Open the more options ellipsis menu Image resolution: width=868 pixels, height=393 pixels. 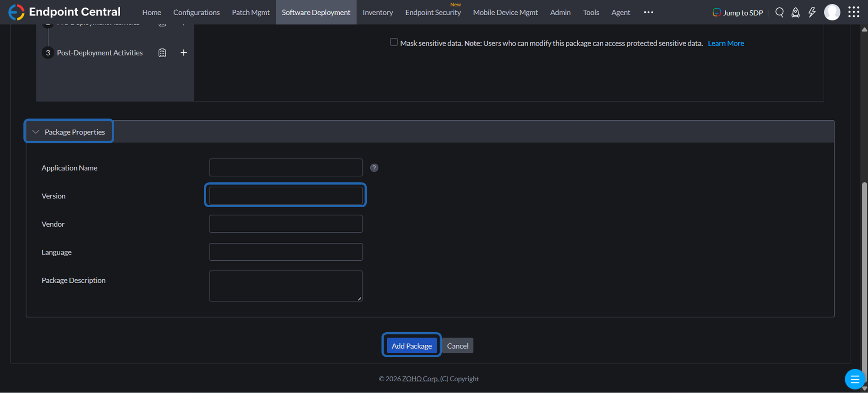click(x=648, y=12)
